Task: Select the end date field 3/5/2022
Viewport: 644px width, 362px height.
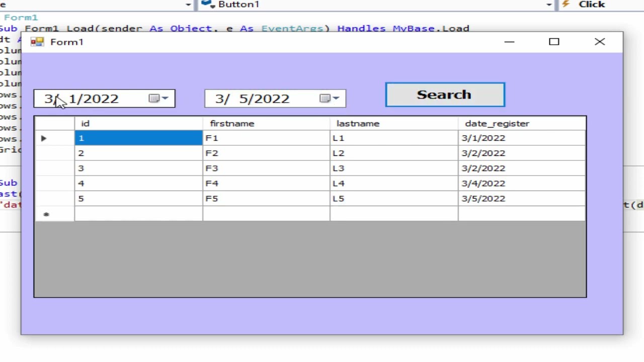Action: [275, 99]
